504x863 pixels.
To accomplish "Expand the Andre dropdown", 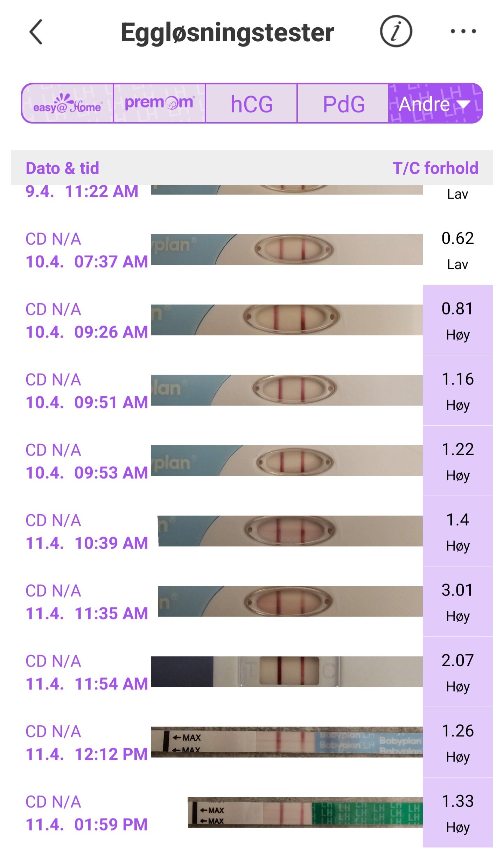I will tap(435, 104).
